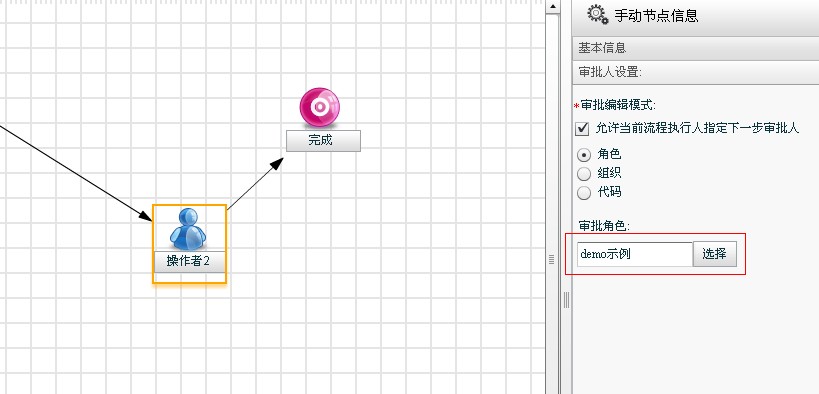Select the 组织 radio button
The width and height of the screenshot is (819, 394).
[584, 174]
